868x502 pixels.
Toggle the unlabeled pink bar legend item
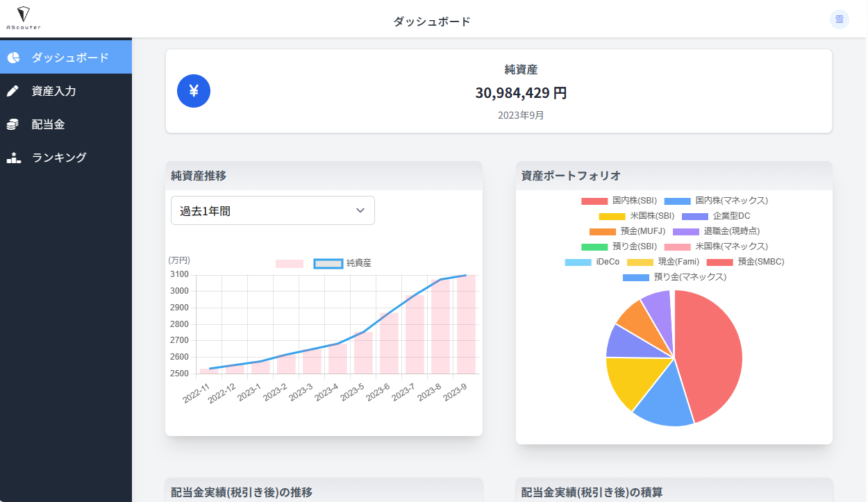pyautogui.click(x=290, y=263)
